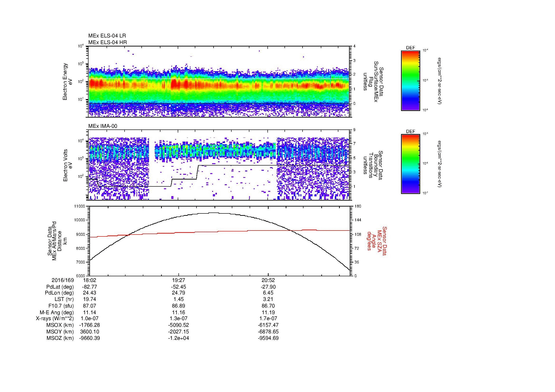
Task: Click the M-E Ang value 11.14
Action: (89, 312)
